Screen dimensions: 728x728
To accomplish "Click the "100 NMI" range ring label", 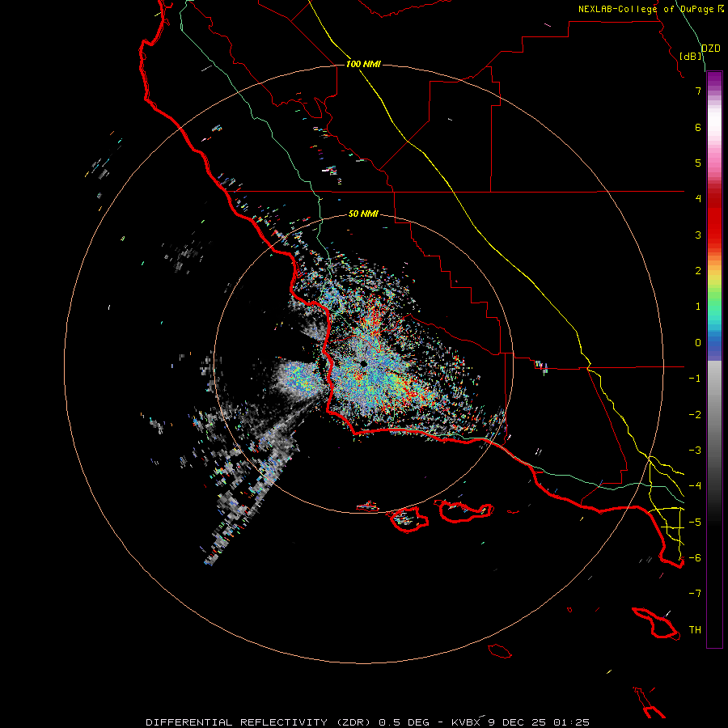I will click(x=363, y=64).
